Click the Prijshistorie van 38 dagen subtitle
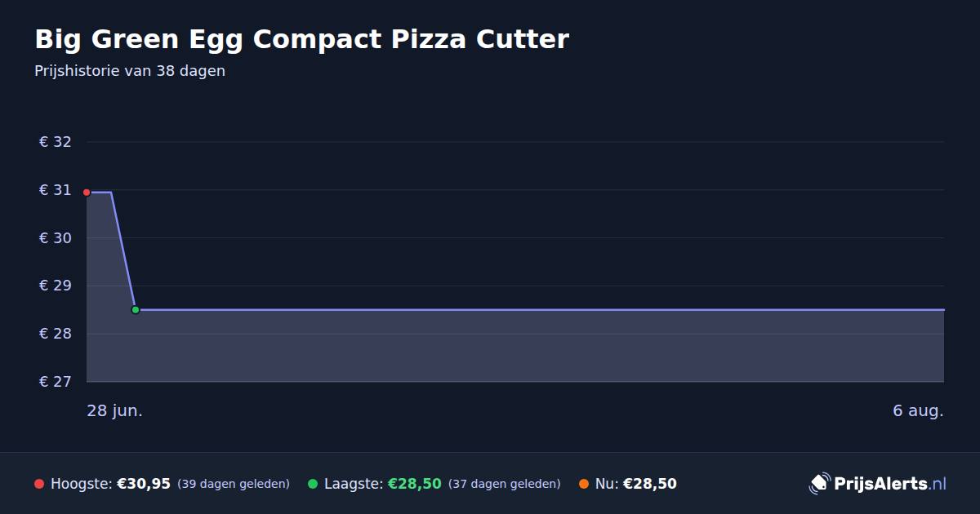980x514 pixels. (x=130, y=71)
